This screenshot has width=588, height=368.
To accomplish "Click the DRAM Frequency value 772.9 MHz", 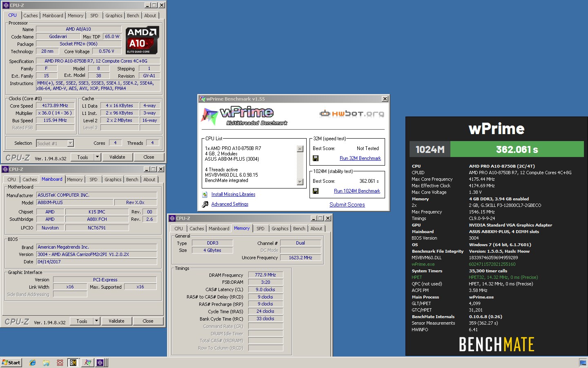I will tap(265, 275).
